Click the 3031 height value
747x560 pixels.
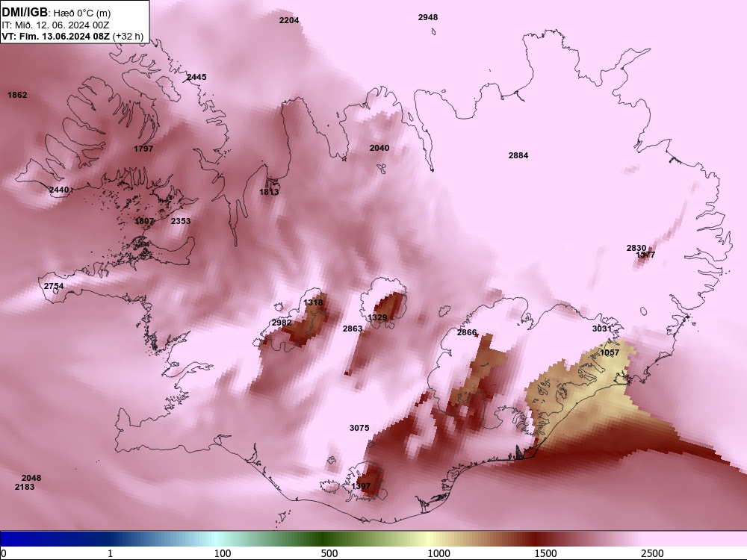(601, 328)
